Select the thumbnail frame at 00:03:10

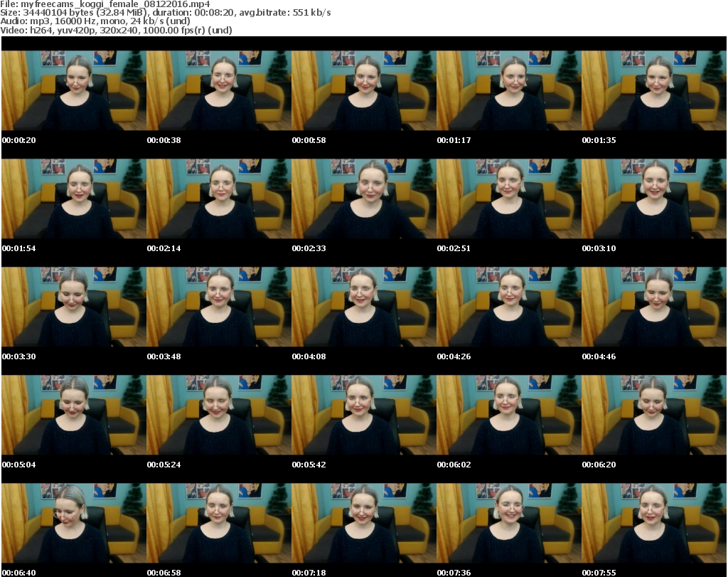tap(654, 198)
